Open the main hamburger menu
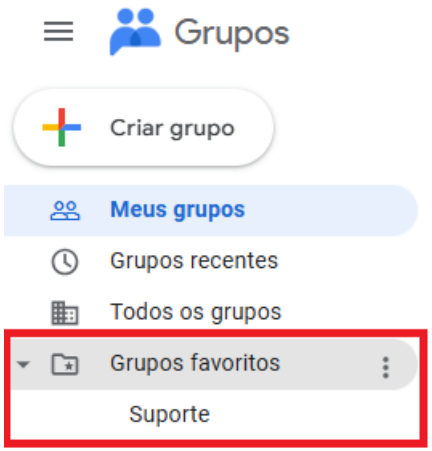 click(58, 31)
